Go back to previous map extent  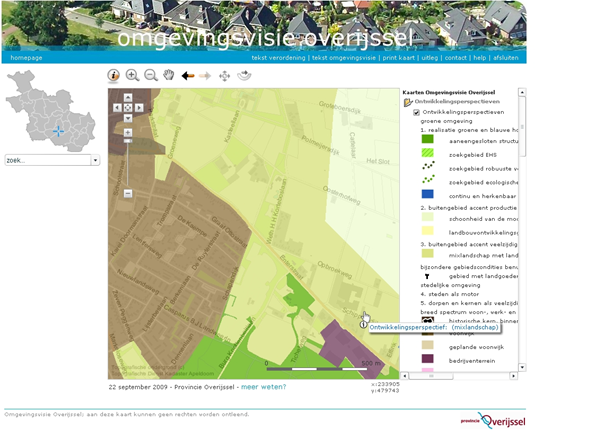(188, 75)
